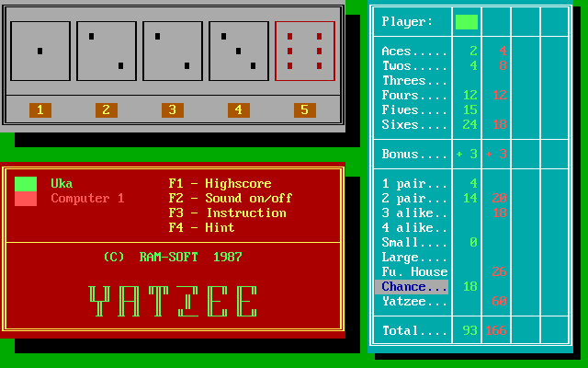Select the 3 alike category
Image resolution: width=588 pixels, height=368 pixels.
coord(414,213)
